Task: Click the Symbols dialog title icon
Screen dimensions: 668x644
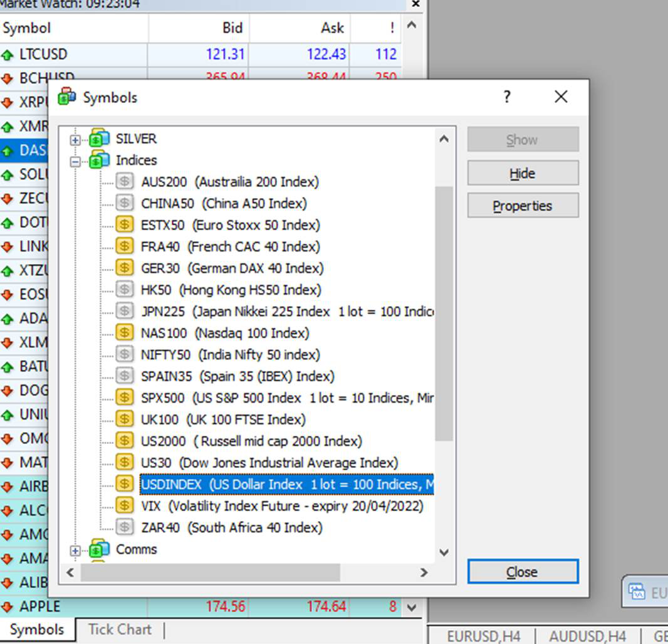Action: (x=67, y=97)
